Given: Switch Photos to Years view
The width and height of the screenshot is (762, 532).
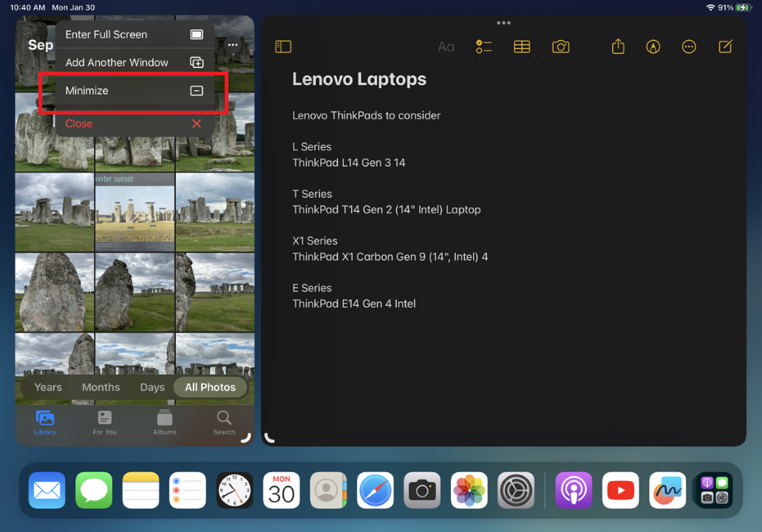Looking at the screenshot, I should coord(47,386).
